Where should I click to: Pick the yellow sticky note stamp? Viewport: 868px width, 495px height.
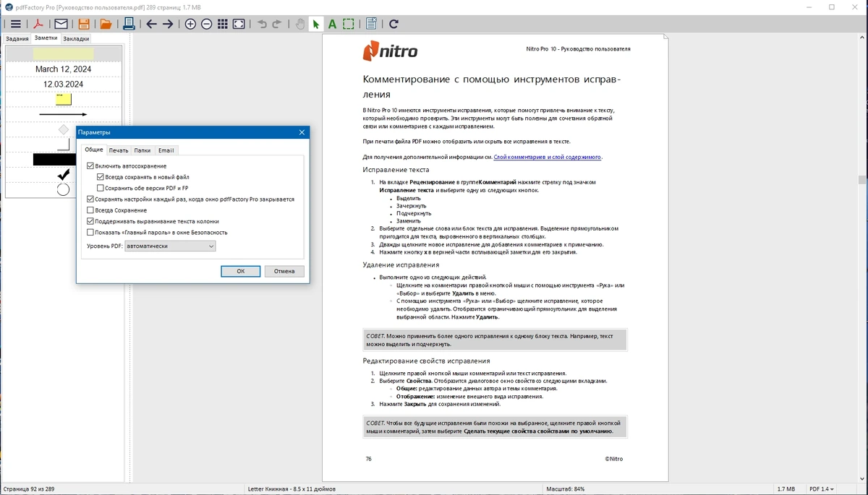64,100
